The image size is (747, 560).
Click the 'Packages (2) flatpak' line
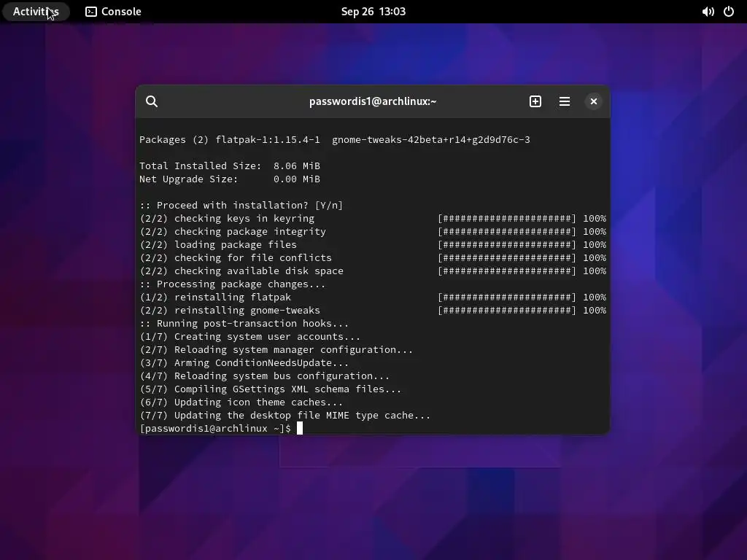coord(334,139)
